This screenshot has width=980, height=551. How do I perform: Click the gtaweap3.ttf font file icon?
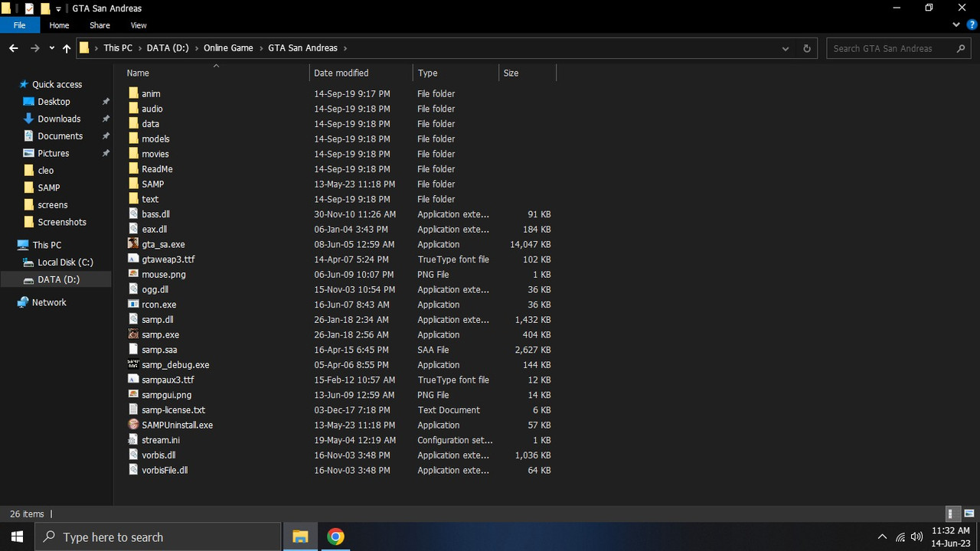(x=133, y=259)
